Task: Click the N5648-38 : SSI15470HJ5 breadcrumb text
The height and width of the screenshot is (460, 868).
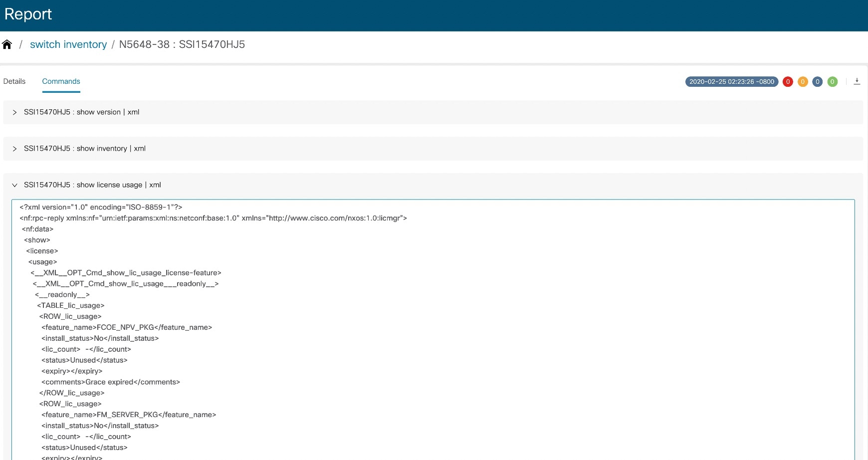Action: tap(182, 44)
